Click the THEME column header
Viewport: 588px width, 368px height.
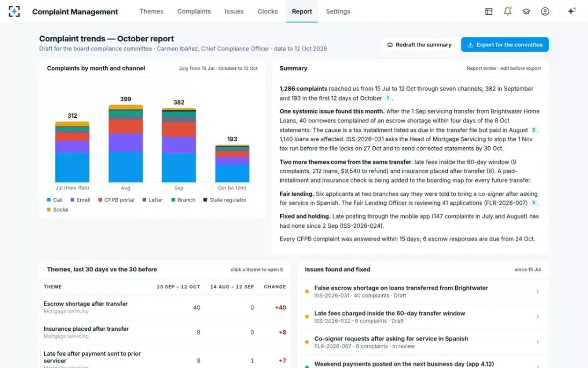52,287
